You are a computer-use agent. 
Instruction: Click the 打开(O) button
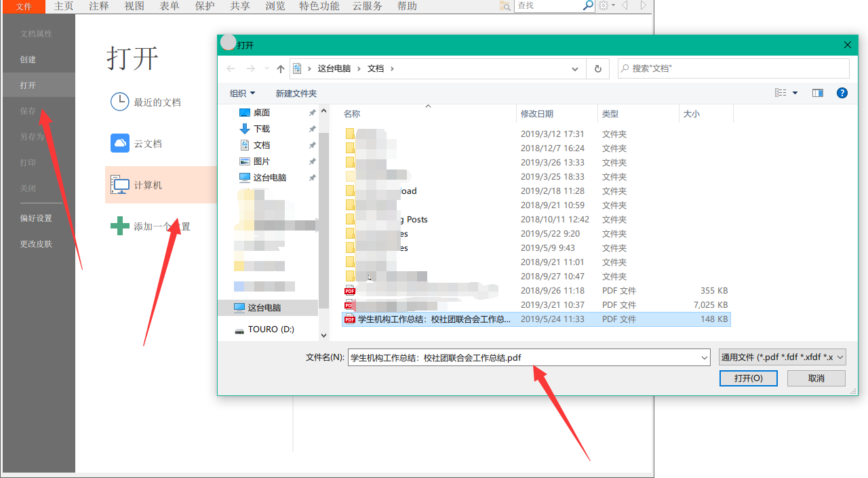(x=748, y=378)
